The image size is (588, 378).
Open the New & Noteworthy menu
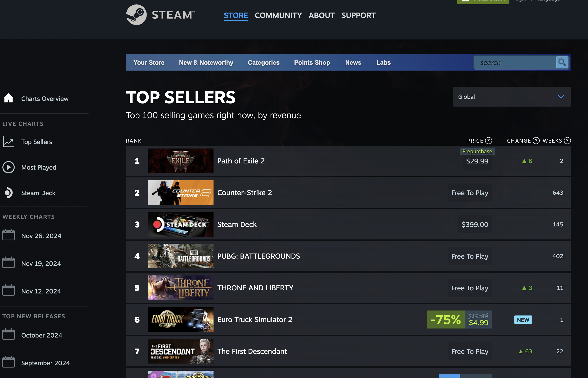pos(206,63)
